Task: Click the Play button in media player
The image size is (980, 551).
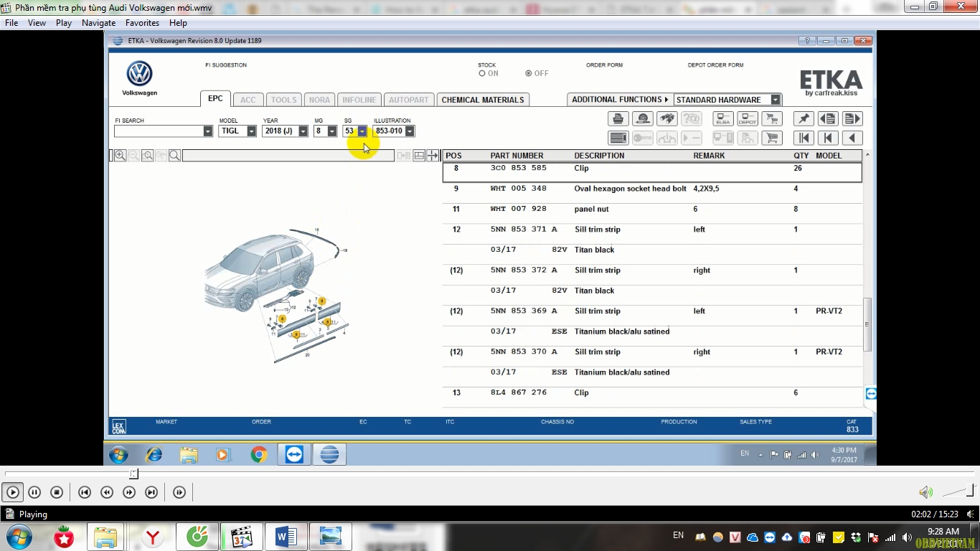Action: point(13,492)
